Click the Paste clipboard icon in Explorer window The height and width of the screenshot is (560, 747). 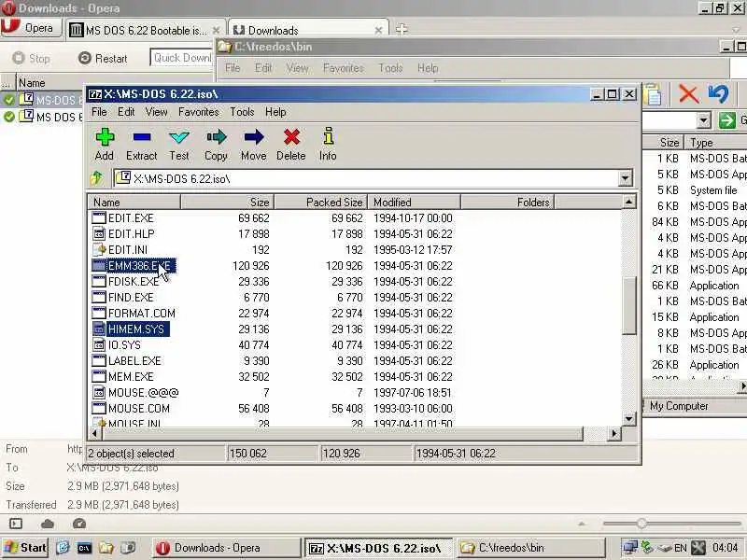coord(653,94)
